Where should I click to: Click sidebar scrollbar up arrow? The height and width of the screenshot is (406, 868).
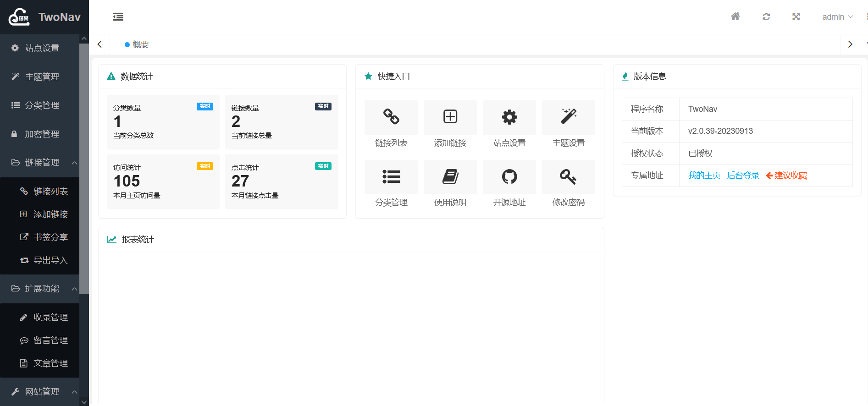point(84,39)
